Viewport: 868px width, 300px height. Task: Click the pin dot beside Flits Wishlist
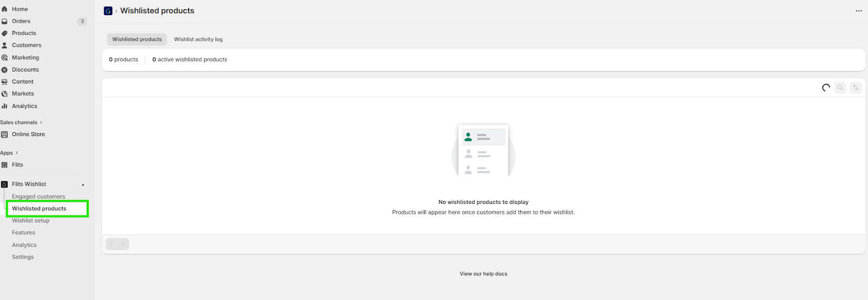pos(83,185)
